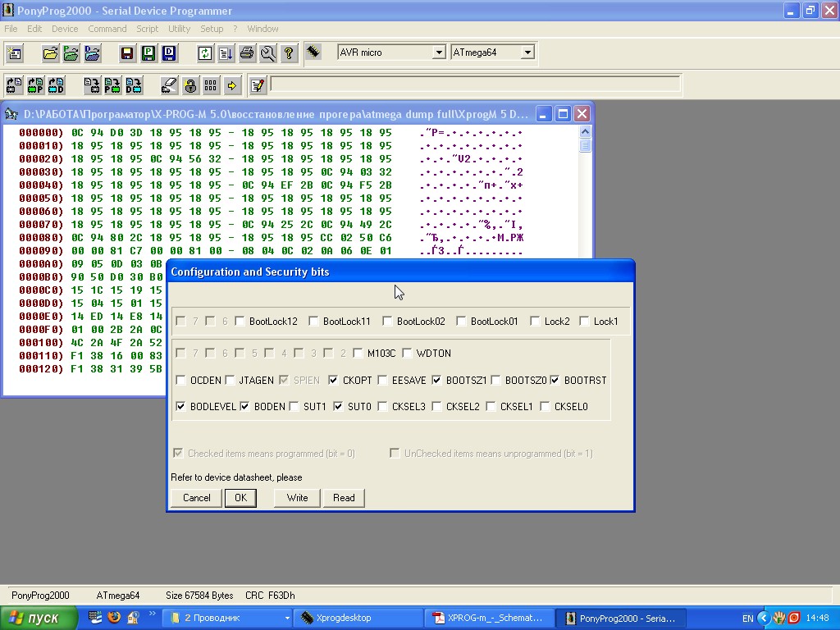Check the CKSEL0 fuse bit

click(x=545, y=406)
